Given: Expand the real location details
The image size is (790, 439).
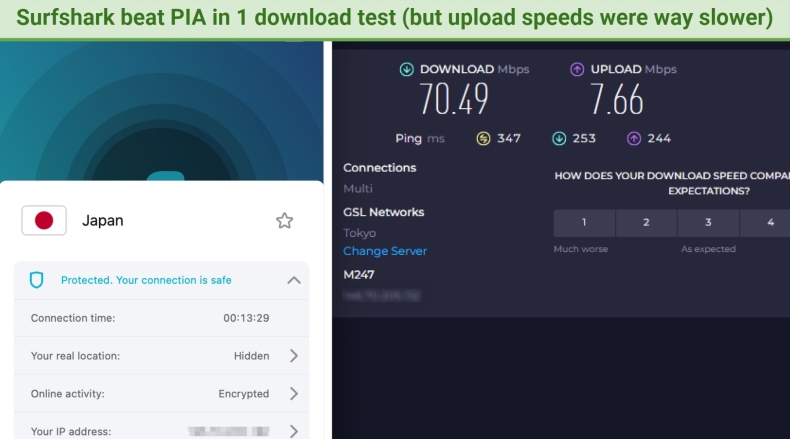Looking at the screenshot, I should 293,355.
